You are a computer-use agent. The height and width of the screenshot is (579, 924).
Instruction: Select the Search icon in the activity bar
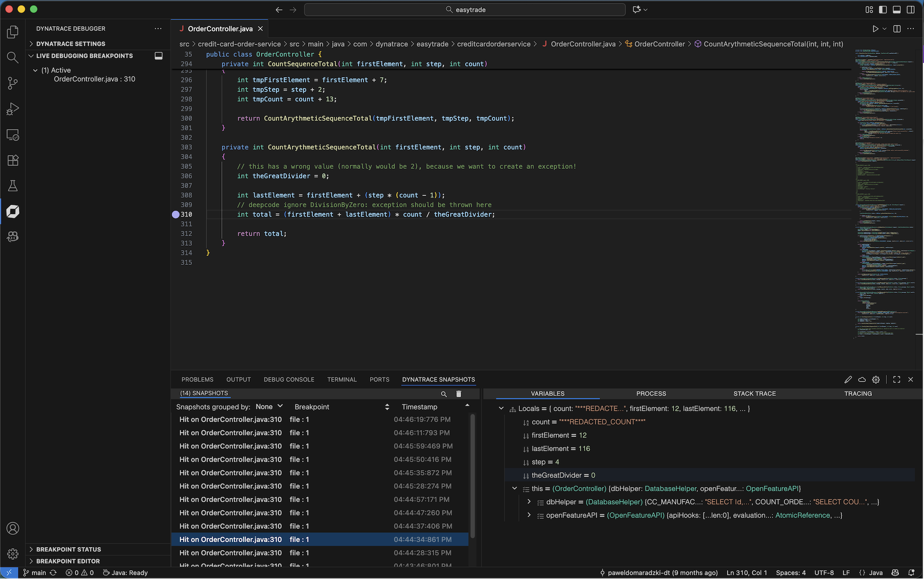(13, 57)
